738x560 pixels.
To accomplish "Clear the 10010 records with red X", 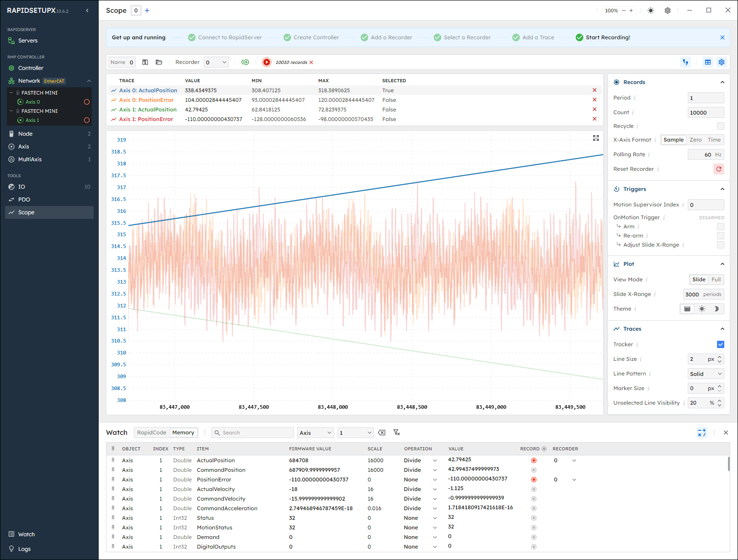I will coord(311,63).
